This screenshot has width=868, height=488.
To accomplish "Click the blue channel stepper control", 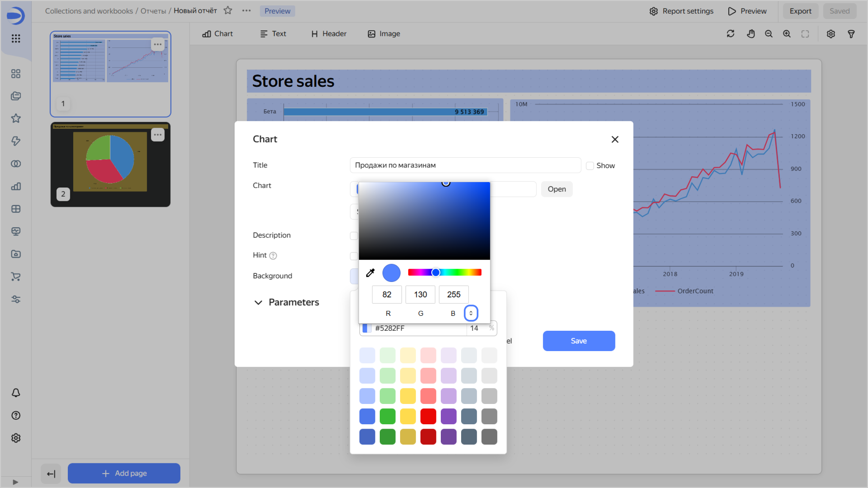I will point(471,313).
